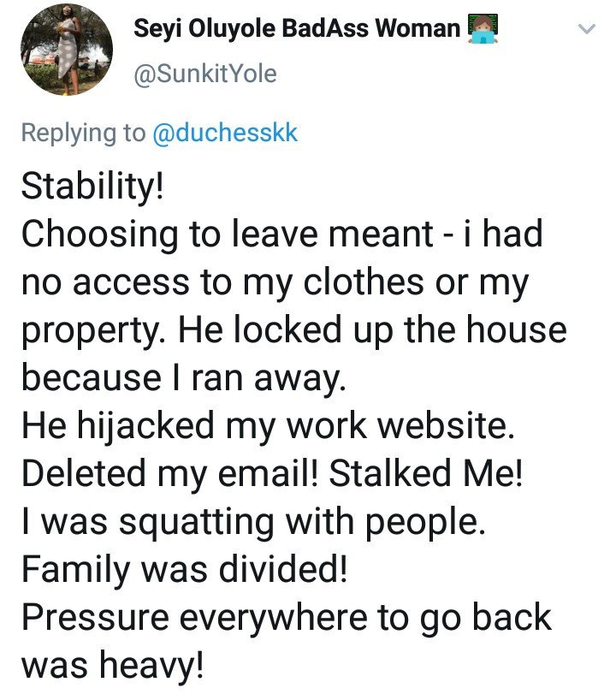Click the technologist emoji beside the display name

pyautogui.click(x=483, y=28)
